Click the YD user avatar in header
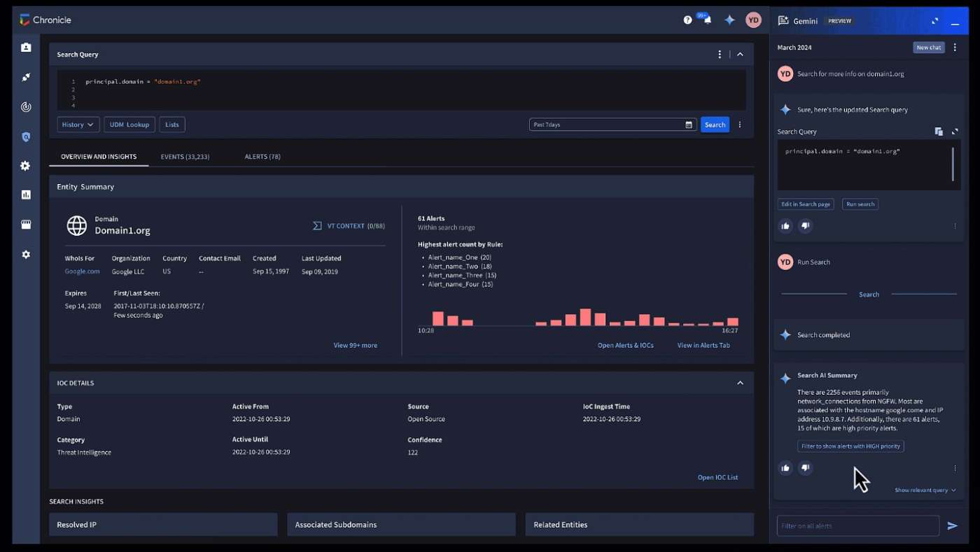Image resolution: width=980 pixels, height=552 pixels. point(753,20)
